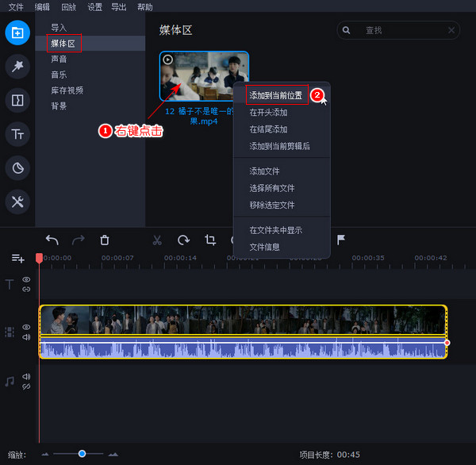Choose 移除选定文件 from context menu

pyautogui.click(x=282, y=205)
